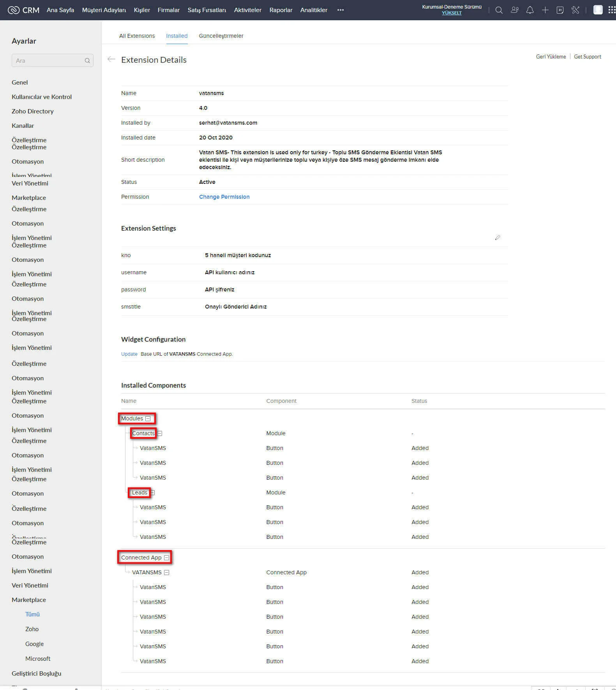Click the Zoho CRM logo
Image resolution: width=616 pixels, height=690 pixels.
23,10
